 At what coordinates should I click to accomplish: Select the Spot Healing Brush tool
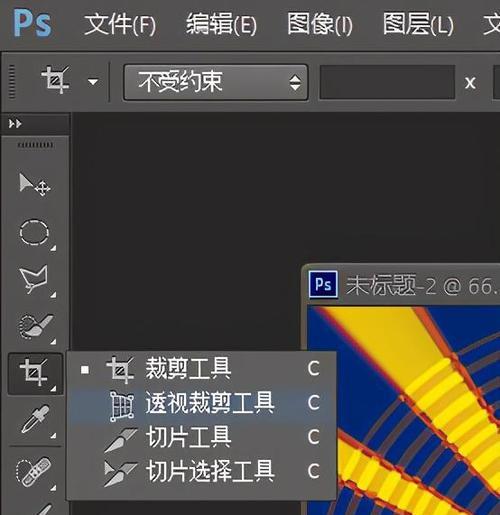coord(34,471)
